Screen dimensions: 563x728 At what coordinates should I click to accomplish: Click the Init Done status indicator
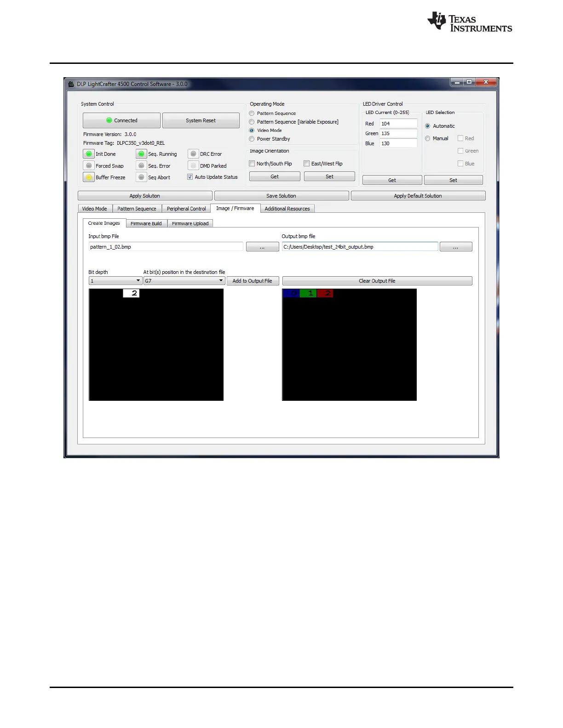point(89,154)
